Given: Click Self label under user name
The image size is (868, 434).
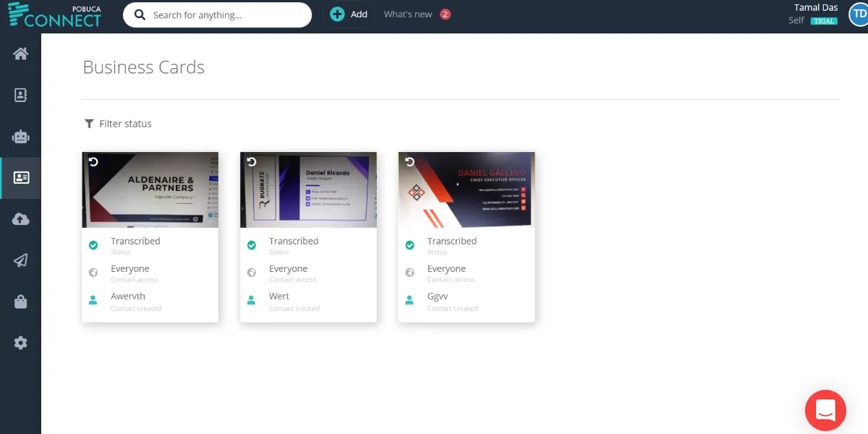Looking at the screenshot, I should click(796, 20).
